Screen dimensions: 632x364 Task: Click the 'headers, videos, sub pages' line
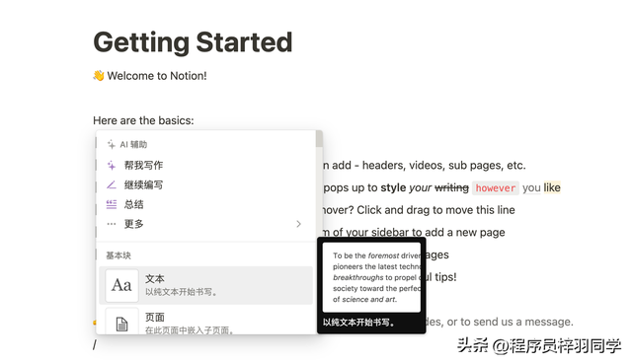point(424,165)
